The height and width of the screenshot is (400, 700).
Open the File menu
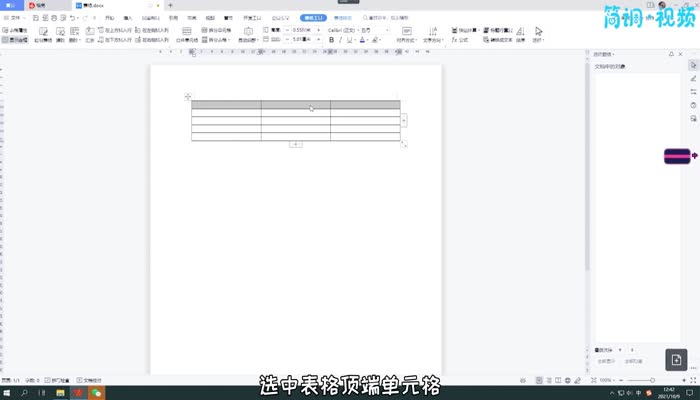pos(16,18)
